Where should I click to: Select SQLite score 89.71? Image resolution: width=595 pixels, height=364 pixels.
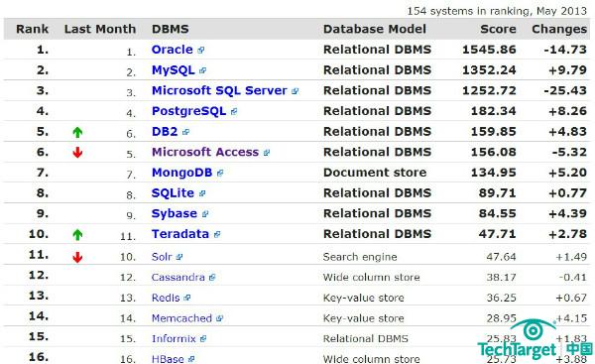coord(497,193)
